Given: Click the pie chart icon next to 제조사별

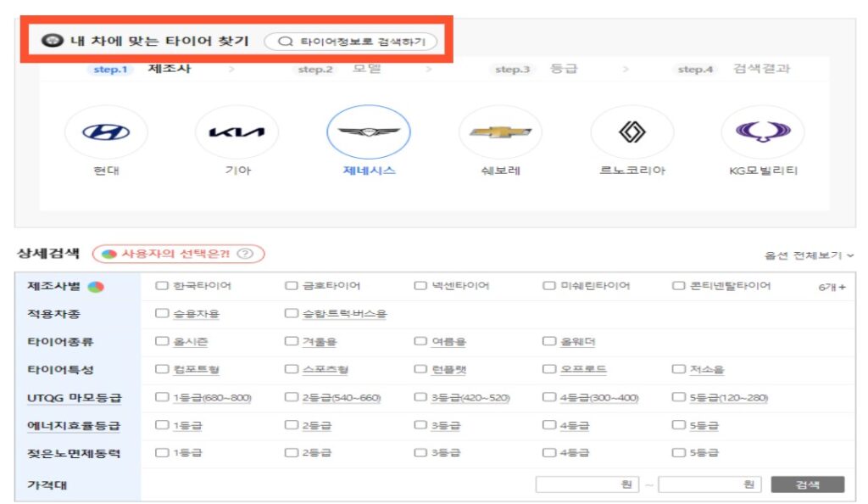Looking at the screenshot, I should coord(96,287).
